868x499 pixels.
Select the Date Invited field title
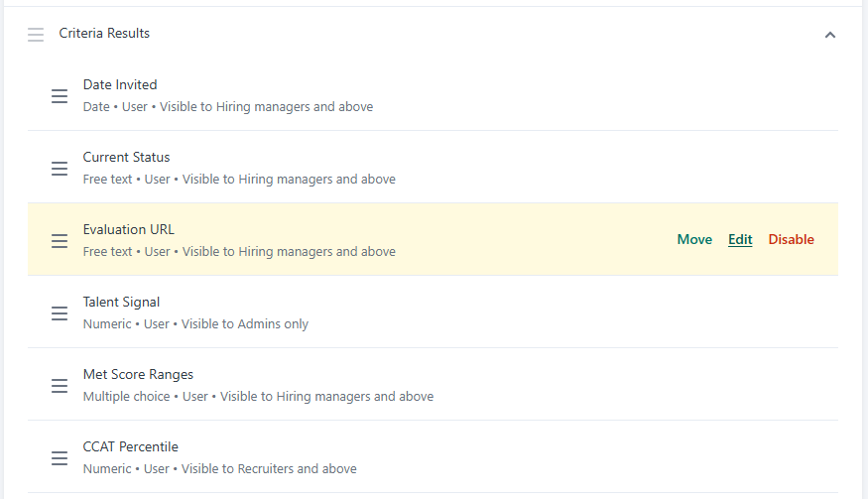click(x=120, y=84)
